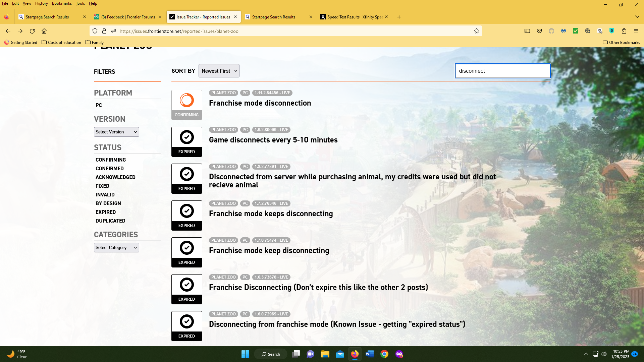Open the tracking protection shield icon
The image size is (644, 362).
click(95, 31)
